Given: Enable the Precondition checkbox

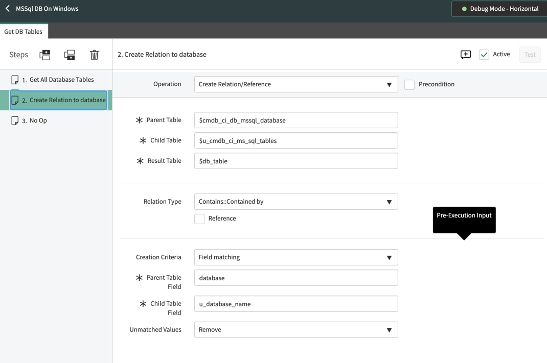Looking at the screenshot, I should (409, 84).
